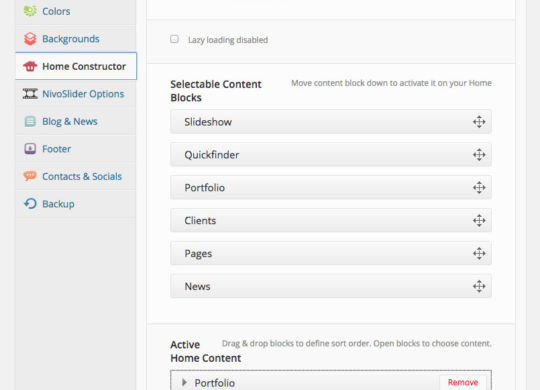
Task: Select the Home Constructor menu item
Action: pos(76,66)
